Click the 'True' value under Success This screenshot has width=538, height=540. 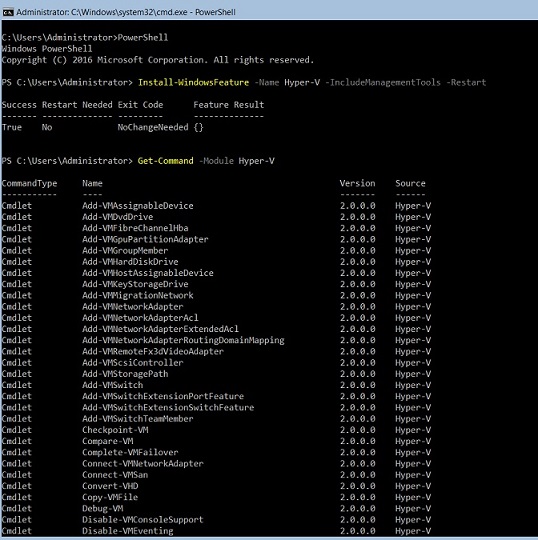point(12,127)
